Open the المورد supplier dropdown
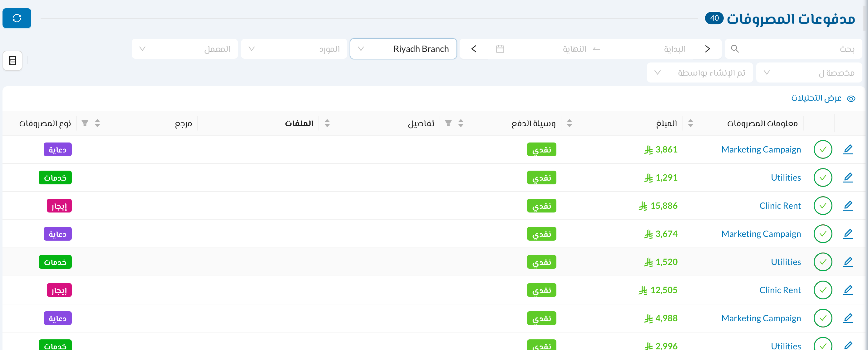Screen dimensions: 868x350 coord(294,49)
